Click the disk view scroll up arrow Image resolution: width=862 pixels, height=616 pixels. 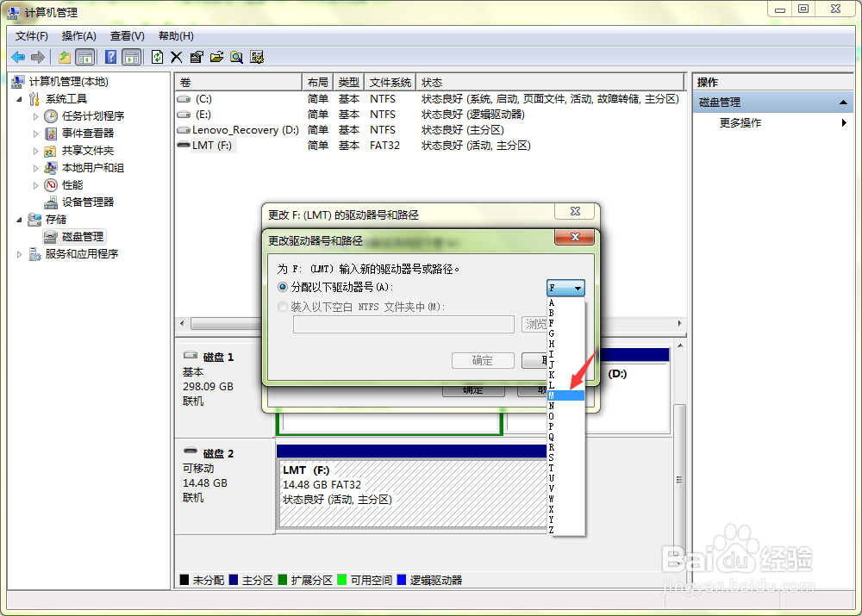coord(680,345)
